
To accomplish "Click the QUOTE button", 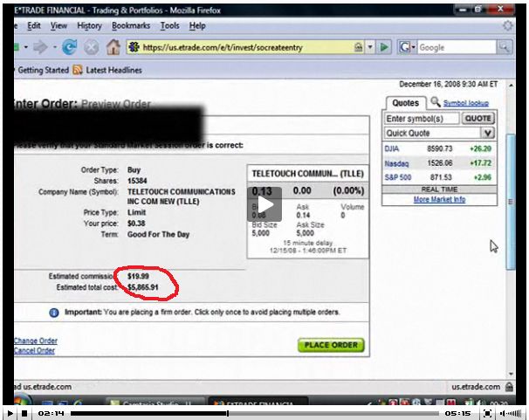I will [478, 119].
